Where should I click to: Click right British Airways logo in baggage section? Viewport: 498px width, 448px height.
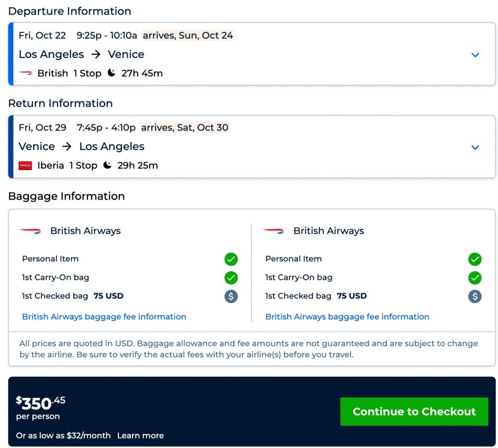[x=273, y=231]
